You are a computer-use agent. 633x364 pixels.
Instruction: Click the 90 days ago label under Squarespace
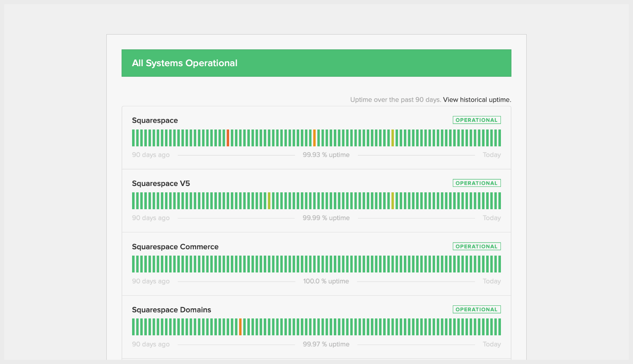pyautogui.click(x=151, y=155)
